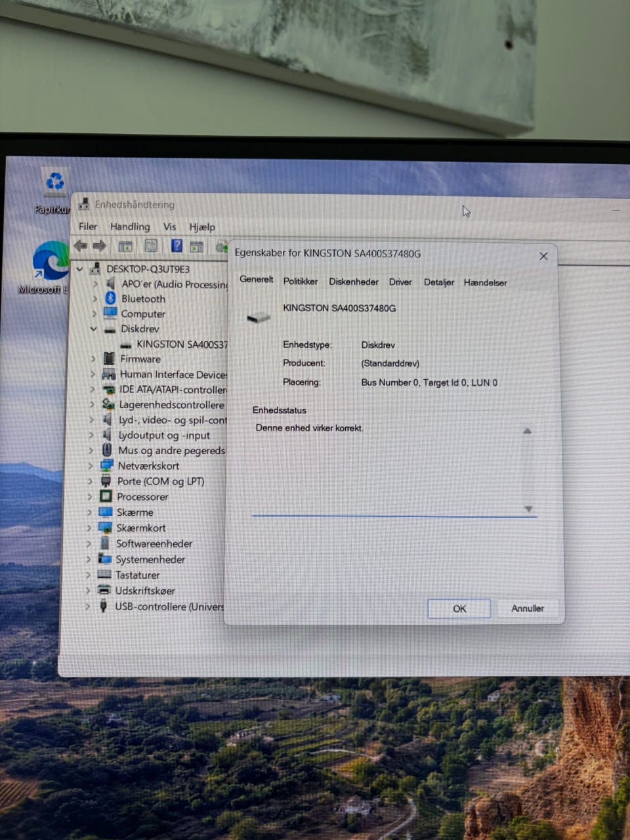
Task: Click the Properties toolbar icon
Action: [151, 246]
